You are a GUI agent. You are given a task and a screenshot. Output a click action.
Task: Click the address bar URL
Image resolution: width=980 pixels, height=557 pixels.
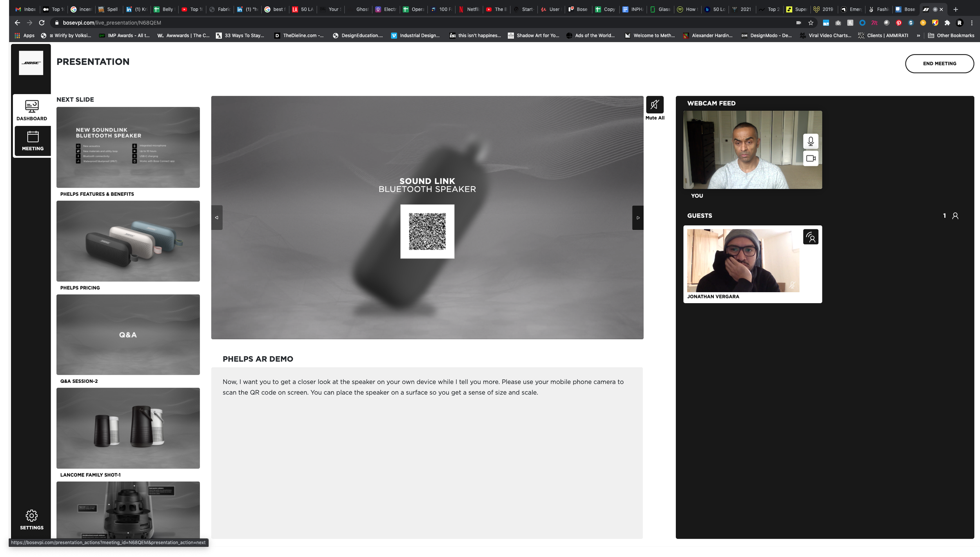112,23
